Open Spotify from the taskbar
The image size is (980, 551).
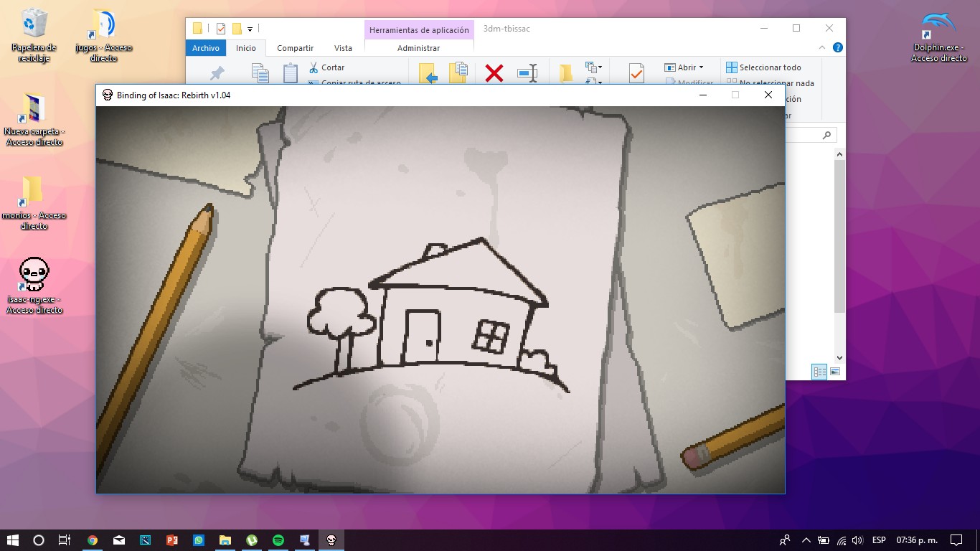278,540
